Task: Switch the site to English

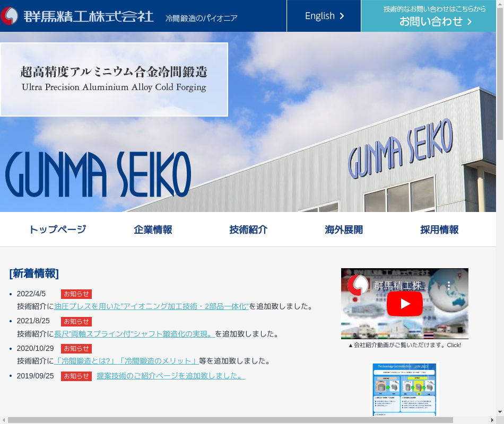Action: (x=324, y=16)
